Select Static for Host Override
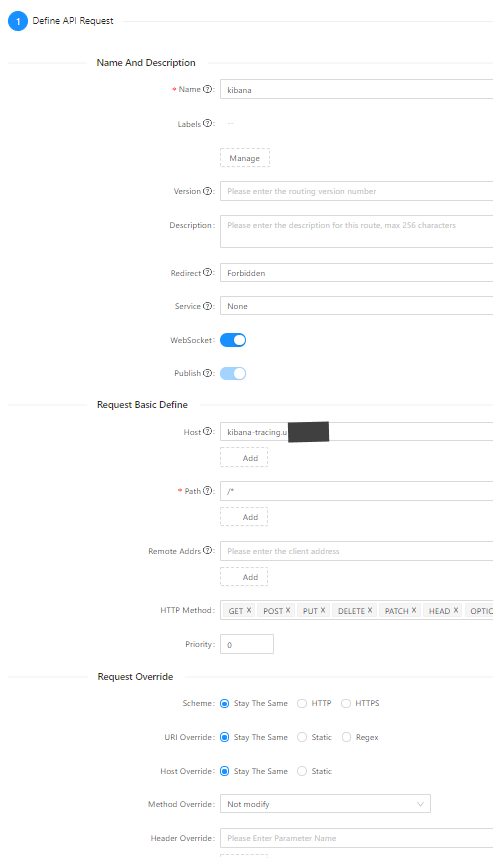 [x=301, y=772]
